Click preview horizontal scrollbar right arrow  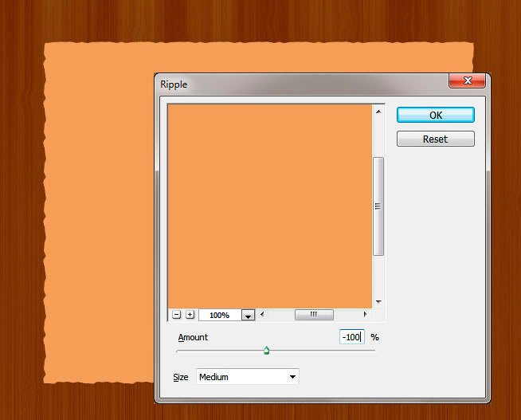point(365,314)
